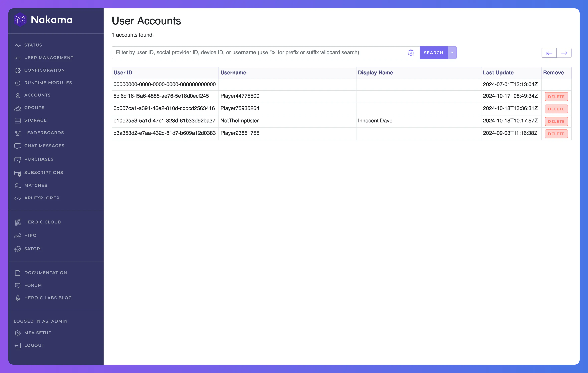This screenshot has height=373, width=588.
Task: Select the search input field
Action: point(259,52)
